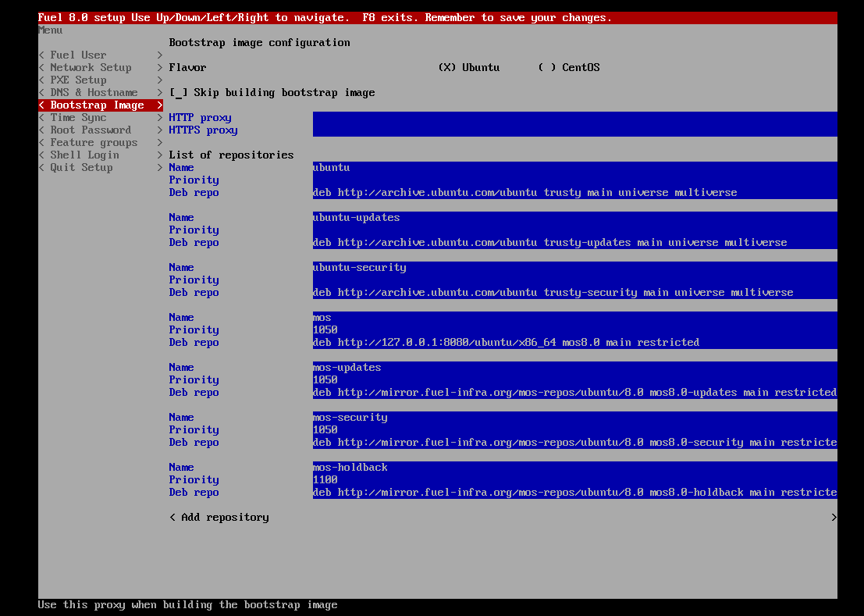Click the Menu heading text

point(50,30)
